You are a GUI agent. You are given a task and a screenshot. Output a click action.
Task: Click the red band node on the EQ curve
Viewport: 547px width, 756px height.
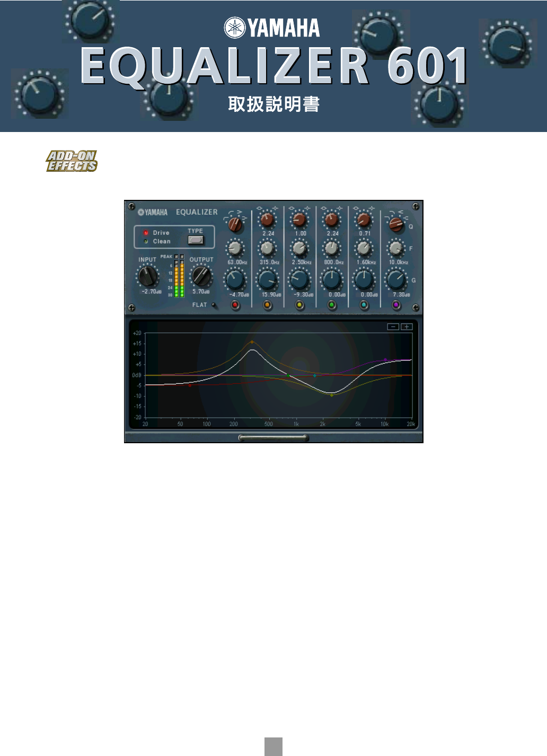point(190,385)
